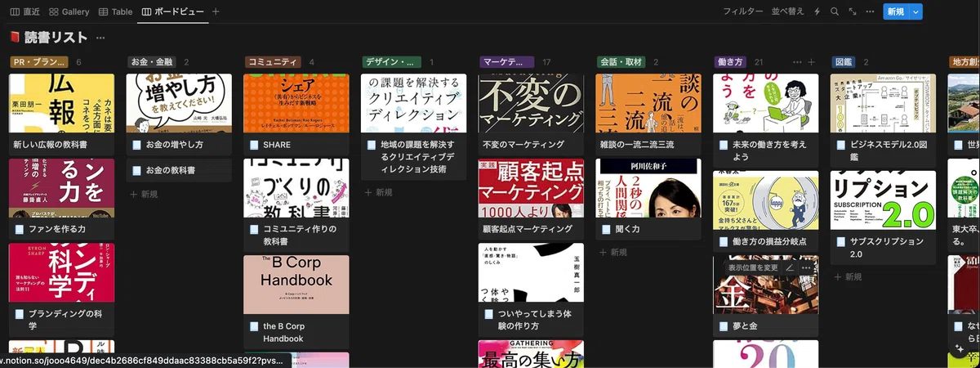Viewport: 980px width, 368px height.
Task: Open three-dot menu on 夢と金 card
Action: (x=807, y=267)
